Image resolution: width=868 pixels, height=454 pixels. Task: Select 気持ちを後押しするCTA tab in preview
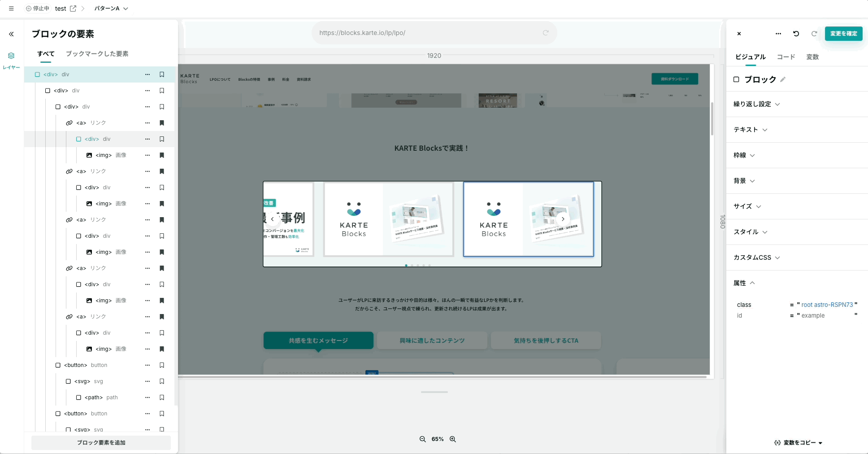coord(546,340)
